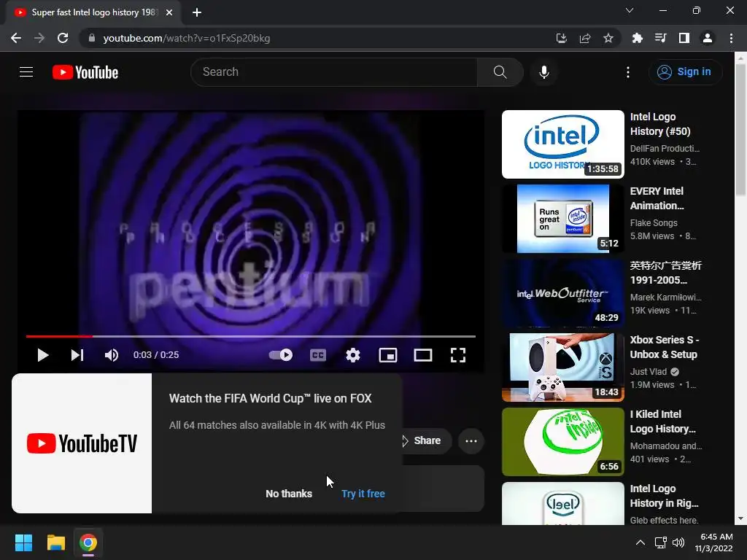Viewport: 747px width, 560px height.
Task: Open the Windows Start menu
Action: (23, 542)
